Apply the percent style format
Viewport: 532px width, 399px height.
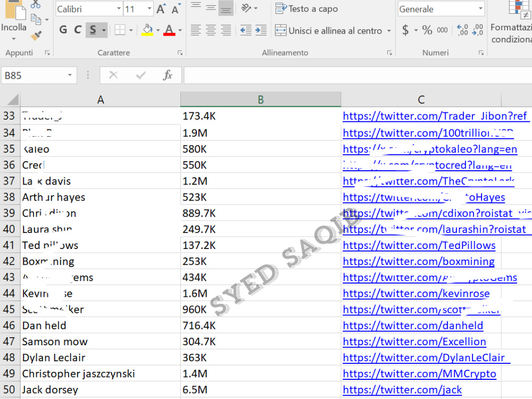pyautogui.click(x=427, y=30)
